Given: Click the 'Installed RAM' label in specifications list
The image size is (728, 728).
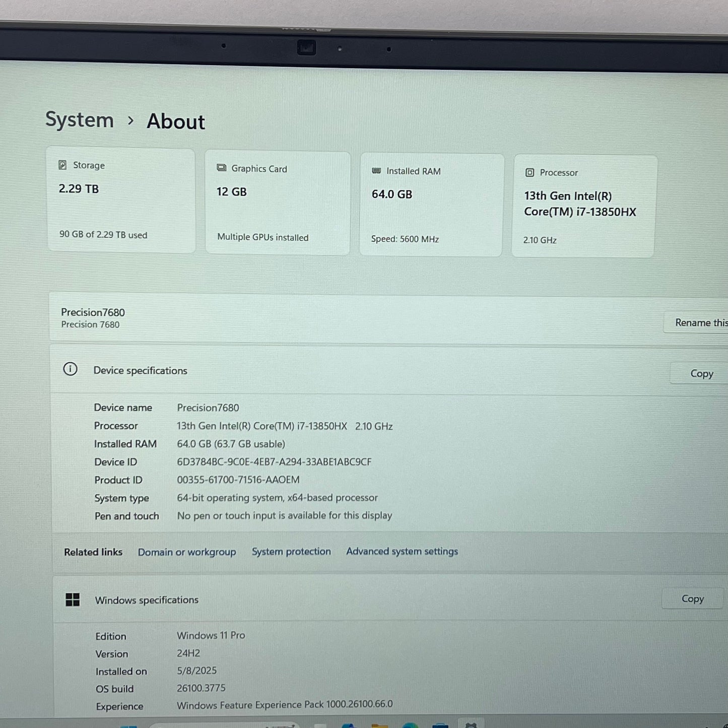Looking at the screenshot, I should (x=125, y=444).
